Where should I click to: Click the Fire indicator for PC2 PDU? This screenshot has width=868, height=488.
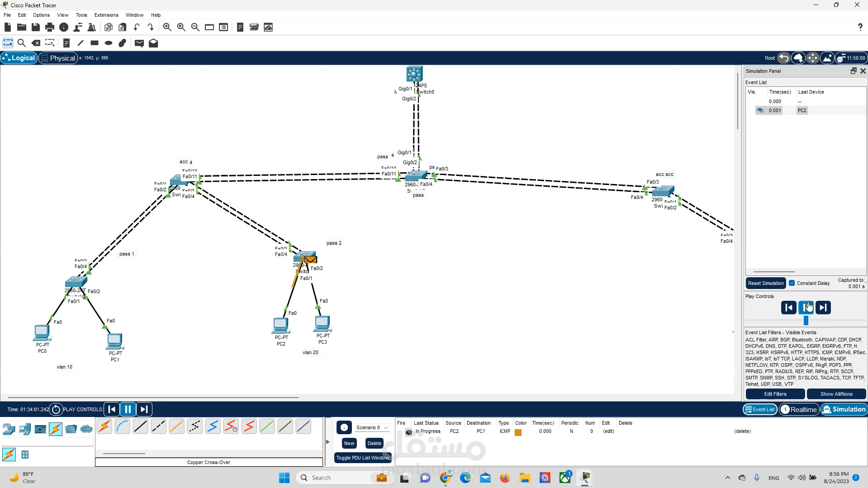point(409,431)
